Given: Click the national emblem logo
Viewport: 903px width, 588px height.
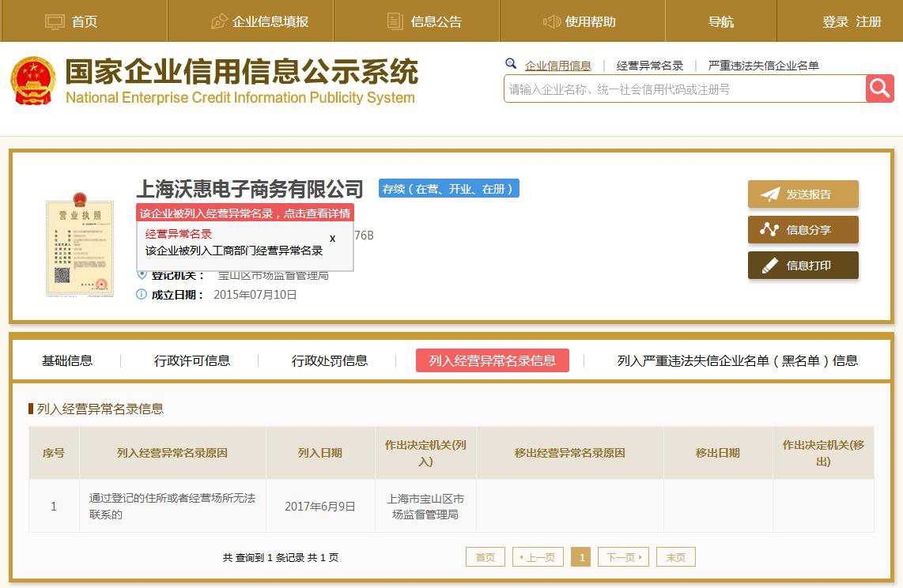Looking at the screenshot, I should (33, 81).
